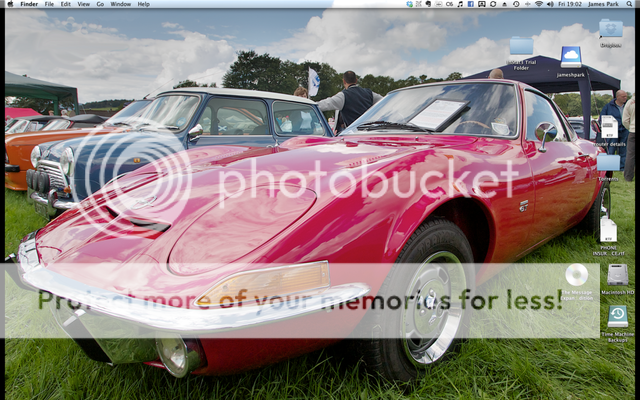This screenshot has width=640, height=400.
Task: Open the Go menu
Action: [100, 4]
